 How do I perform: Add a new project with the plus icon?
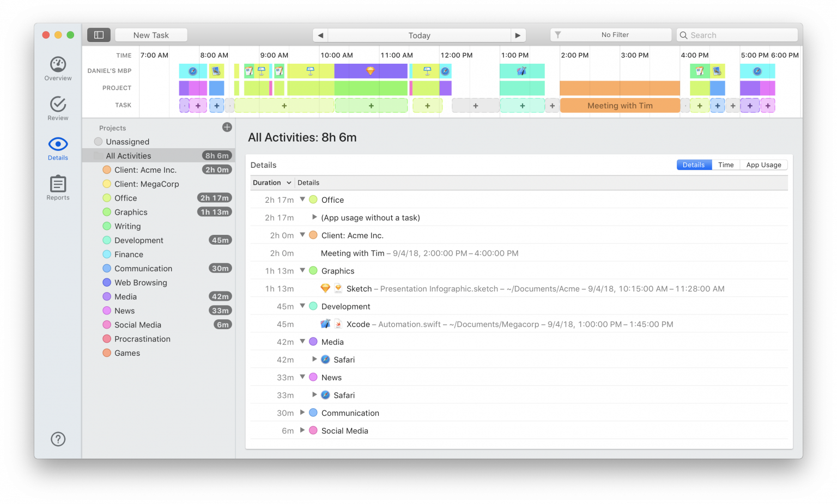pyautogui.click(x=227, y=127)
